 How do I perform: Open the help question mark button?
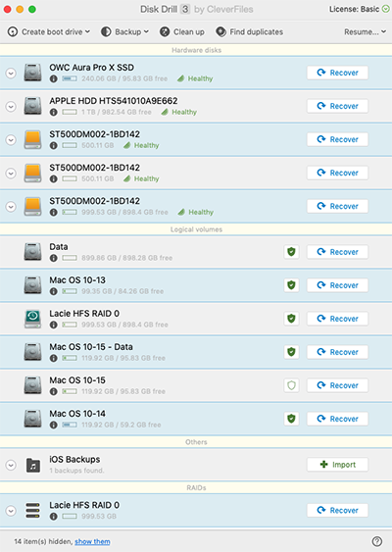(x=377, y=541)
